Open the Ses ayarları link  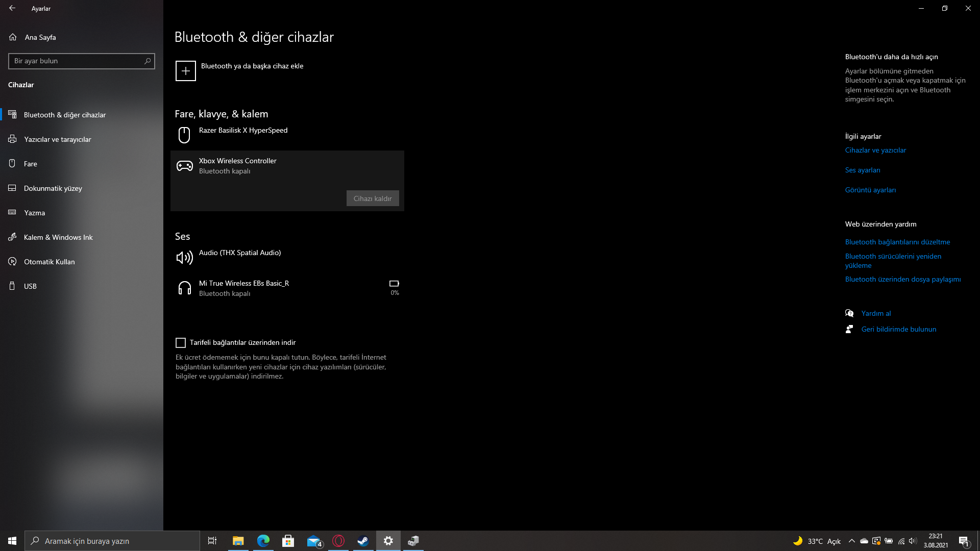pos(863,170)
